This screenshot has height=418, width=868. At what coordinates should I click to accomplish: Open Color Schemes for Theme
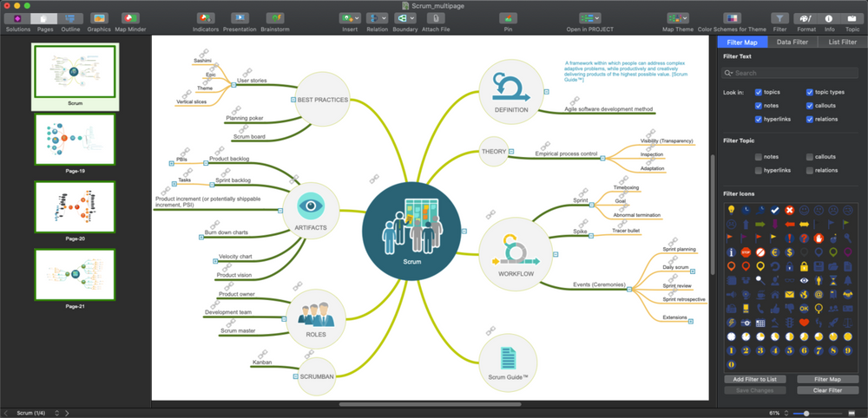732,18
